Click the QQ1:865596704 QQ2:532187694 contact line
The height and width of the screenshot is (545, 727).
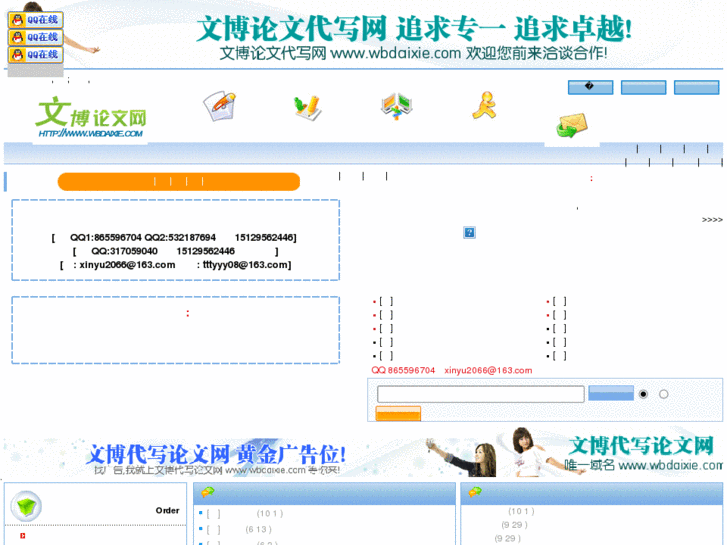(x=174, y=237)
